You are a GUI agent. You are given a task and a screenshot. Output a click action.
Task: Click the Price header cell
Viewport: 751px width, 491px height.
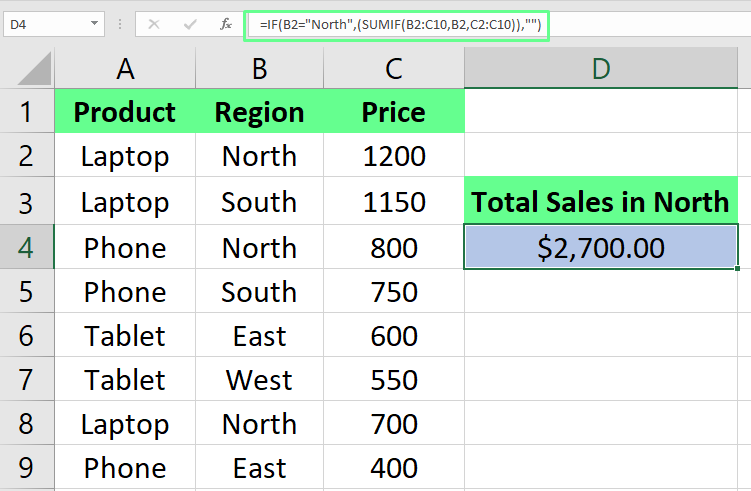(394, 112)
